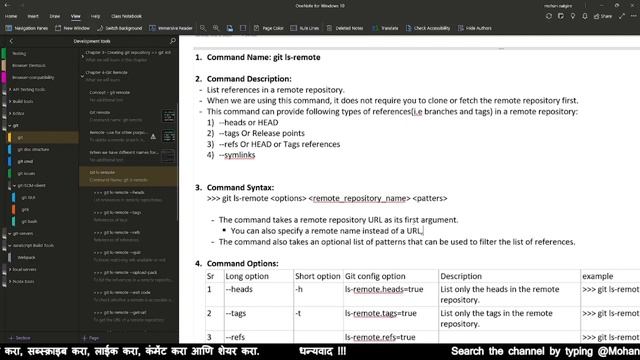The image size is (640, 360).
Task: Collapse the JavaScript Build Tools group
Action: point(10,245)
